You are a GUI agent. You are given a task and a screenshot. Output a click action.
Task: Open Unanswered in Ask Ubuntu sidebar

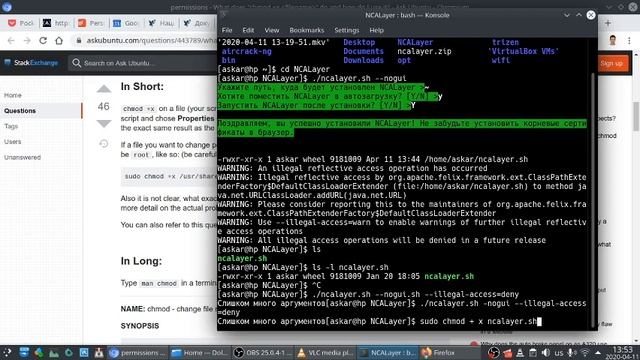coord(22,157)
